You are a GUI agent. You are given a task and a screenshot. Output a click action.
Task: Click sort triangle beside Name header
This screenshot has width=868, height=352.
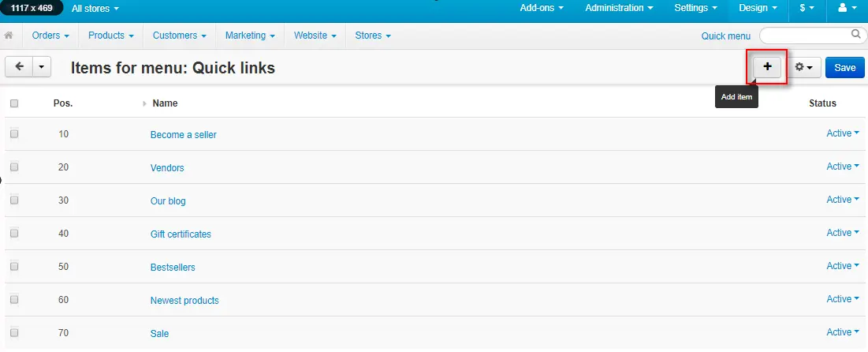pyautogui.click(x=144, y=103)
